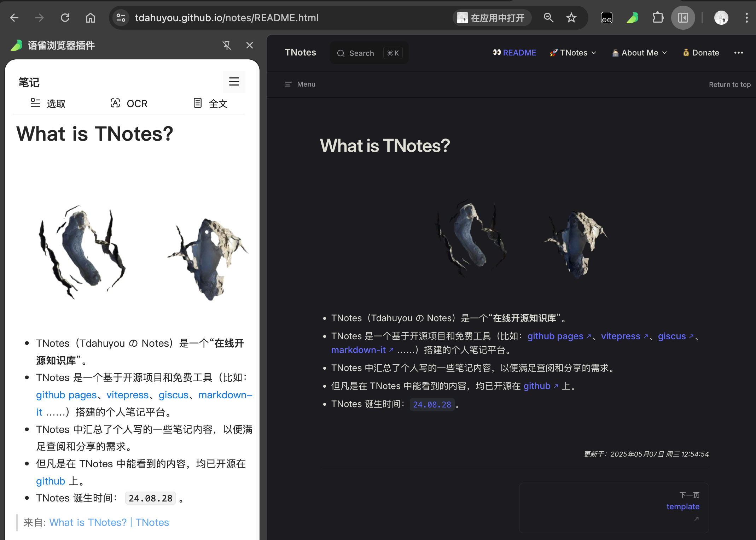
Task: Open the browser home page
Action: pyautogui.click(x=91, y=18)
